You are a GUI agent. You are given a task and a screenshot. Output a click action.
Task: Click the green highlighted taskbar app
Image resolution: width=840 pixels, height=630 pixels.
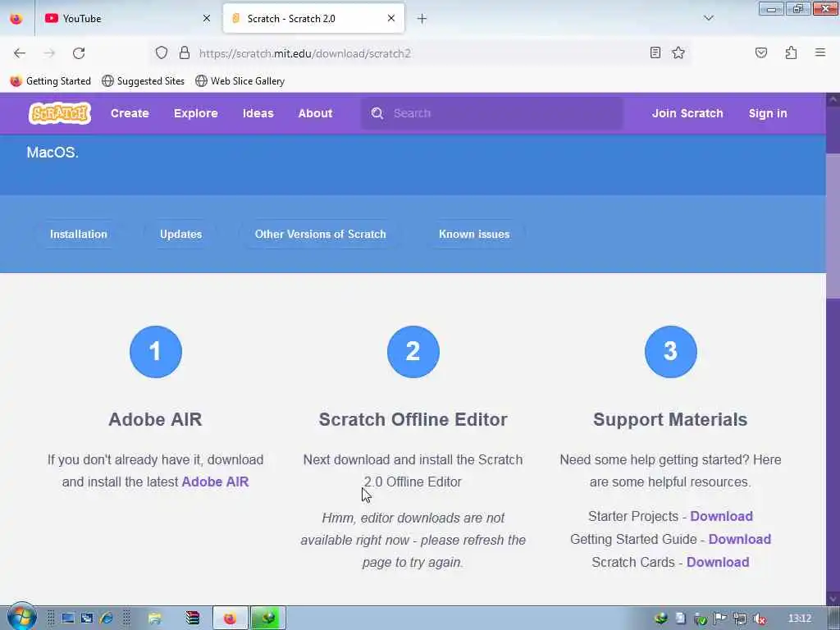[x=268, y=619]
